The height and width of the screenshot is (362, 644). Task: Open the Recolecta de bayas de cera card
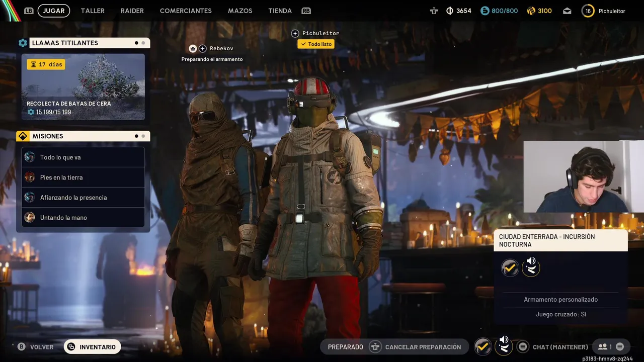coord(83,86)
